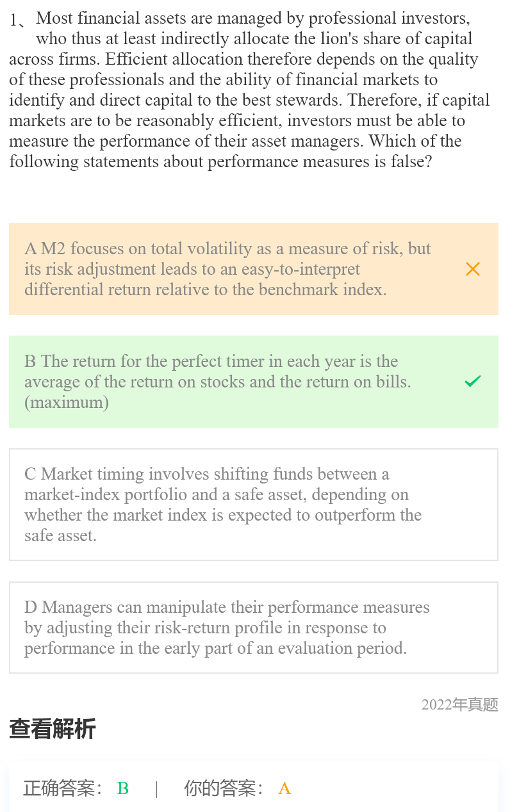The width and height of the screenshot is (510, 812).
Task: Choose option C about market timing
Action: click(x=223, y=505)
